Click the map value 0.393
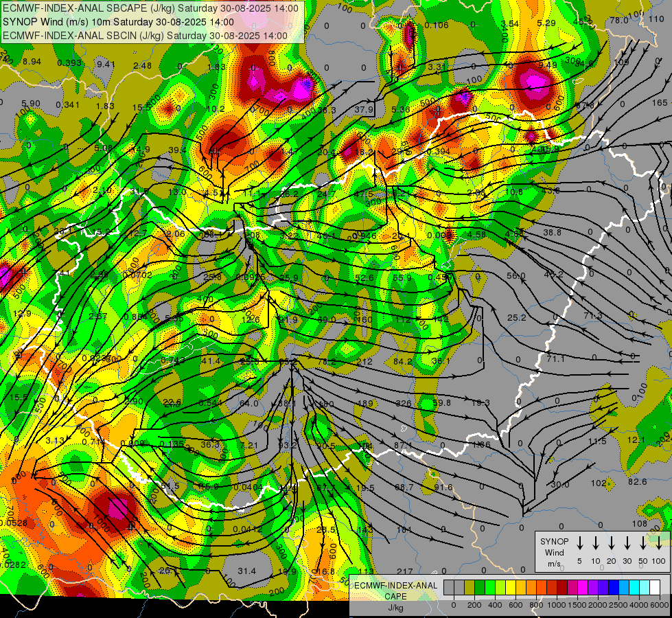Viewport: 672px width, 618px height. [x=69, y=63]
